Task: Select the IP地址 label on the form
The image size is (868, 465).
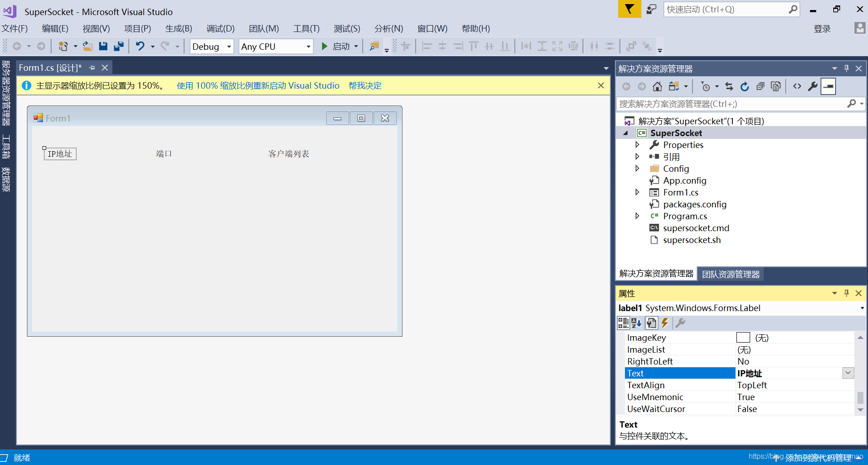Action: tap(60, 154)
